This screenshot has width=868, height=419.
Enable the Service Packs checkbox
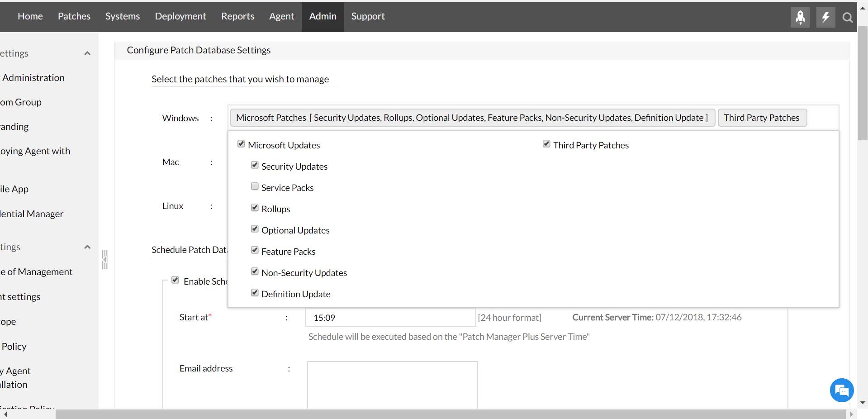[x=255, y=186]
